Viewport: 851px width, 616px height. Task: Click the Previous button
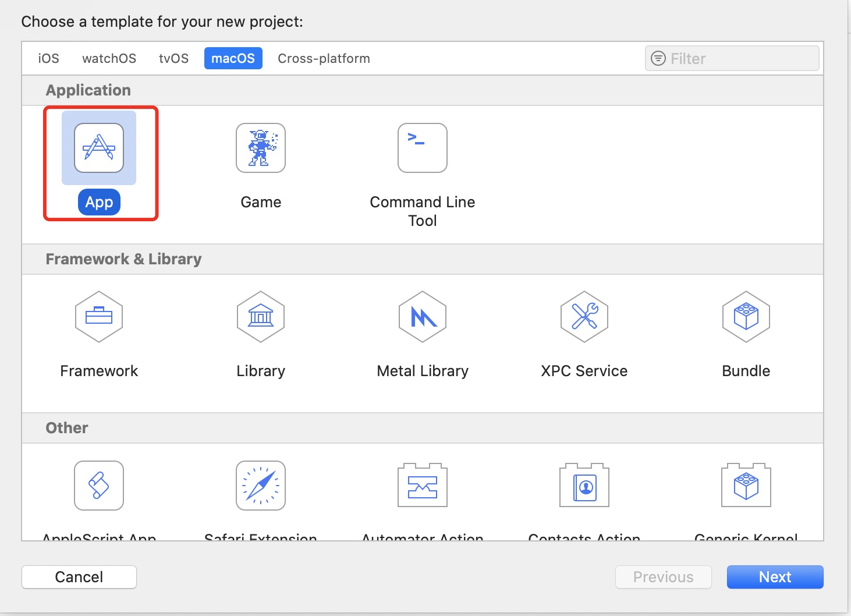pyautogui.click(x=664, y=577)
